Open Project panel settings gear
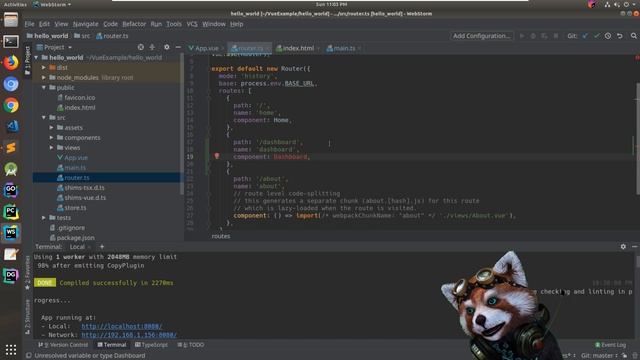The height and width of the screenshot is (360, 640). click(x=167, y=47)
